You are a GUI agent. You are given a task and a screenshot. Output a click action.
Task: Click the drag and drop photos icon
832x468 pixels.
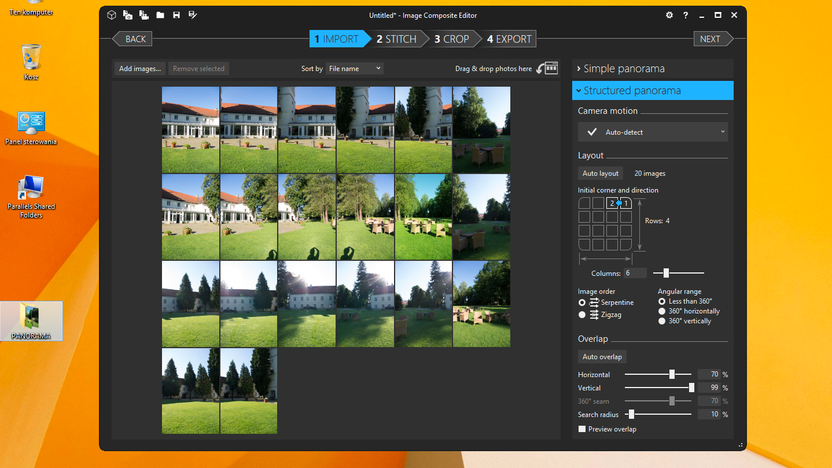click(547, 68)
